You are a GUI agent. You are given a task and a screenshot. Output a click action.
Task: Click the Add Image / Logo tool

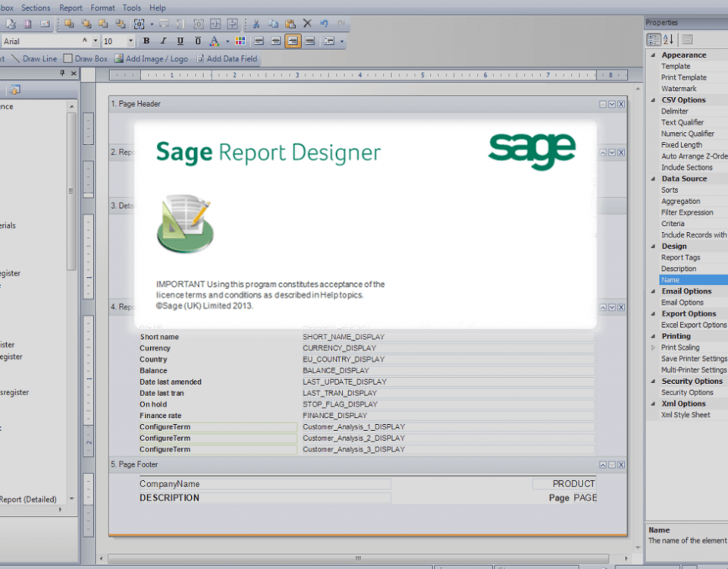point(152,58)
